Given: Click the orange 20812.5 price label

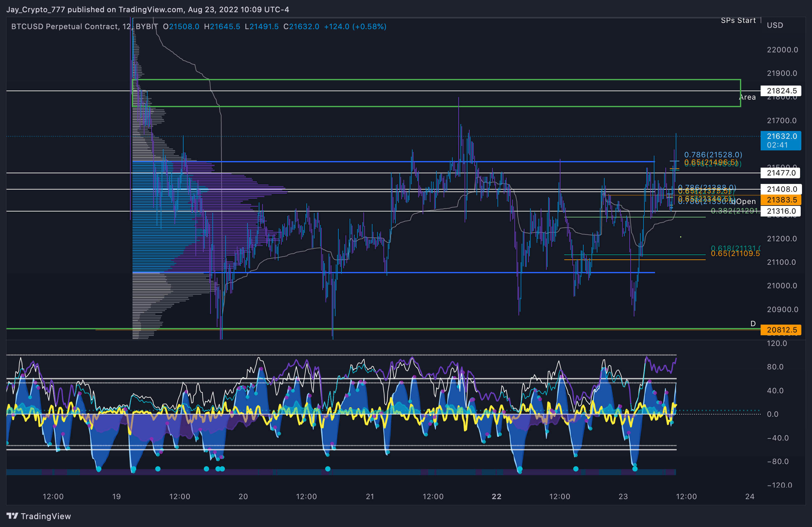Looking at the screenshot, I should tap(781, 330).
